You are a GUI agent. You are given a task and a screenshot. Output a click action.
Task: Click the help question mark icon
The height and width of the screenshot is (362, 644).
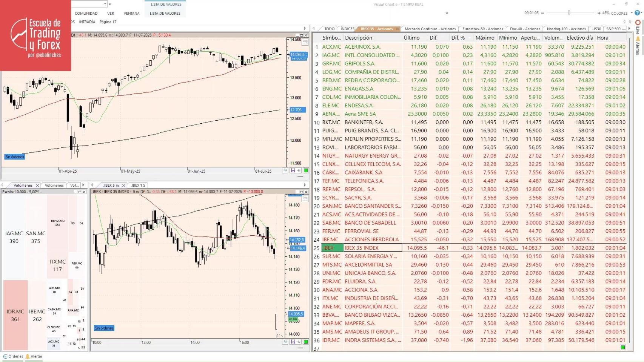click(x=637, y=12)
